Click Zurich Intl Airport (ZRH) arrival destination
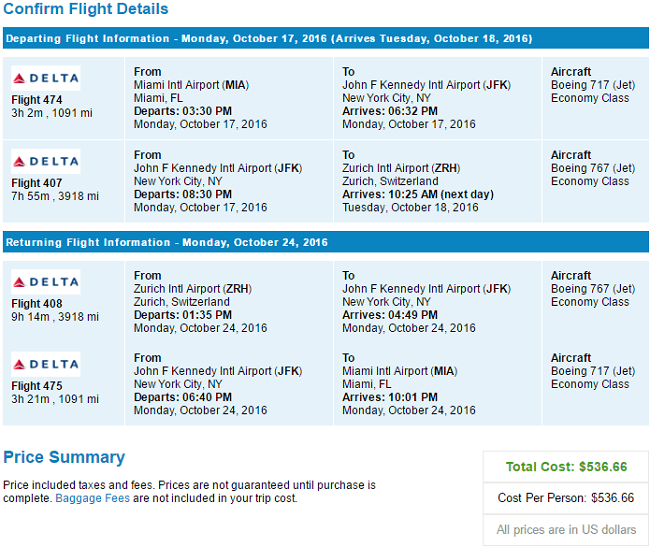Image resolution: width=650 pixels, height=547 pixels. [401, 168]
